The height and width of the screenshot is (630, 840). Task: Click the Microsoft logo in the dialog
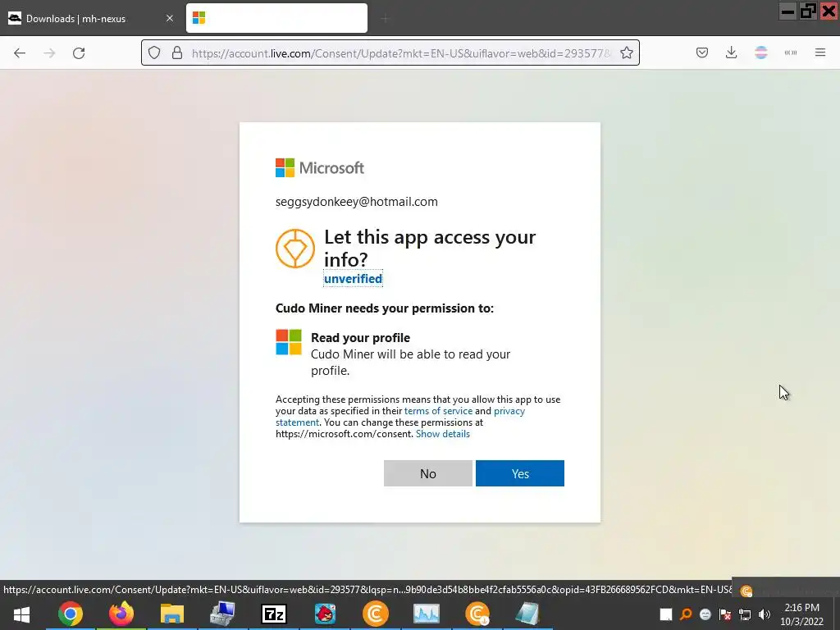[x=320, y=167]
